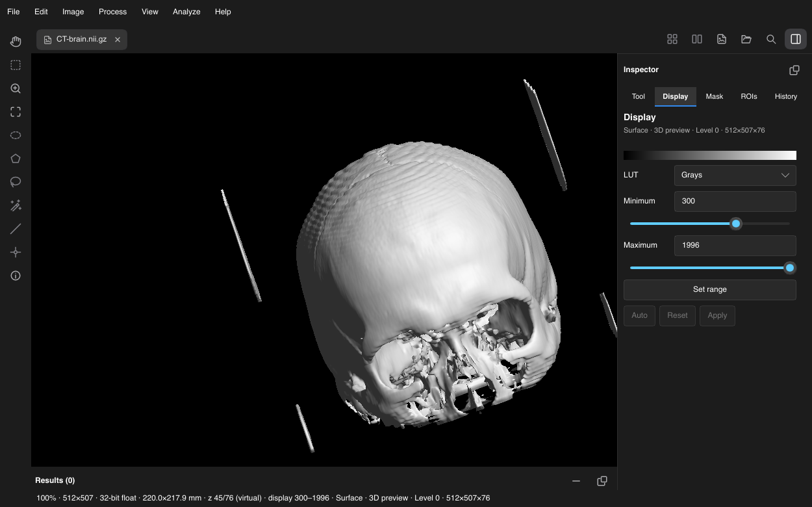
Task: Select the Line measurement tool
Action: click(x=16, y=229)
